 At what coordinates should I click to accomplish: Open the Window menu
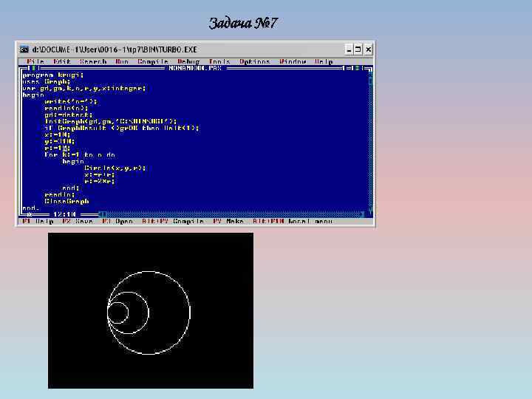pos(293,61)
